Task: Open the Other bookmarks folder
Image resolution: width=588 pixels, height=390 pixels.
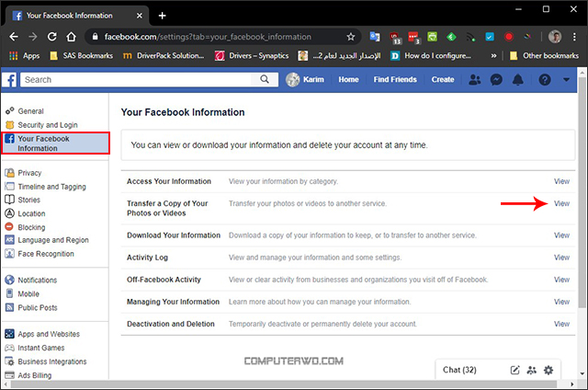Action: coord(544,56)
